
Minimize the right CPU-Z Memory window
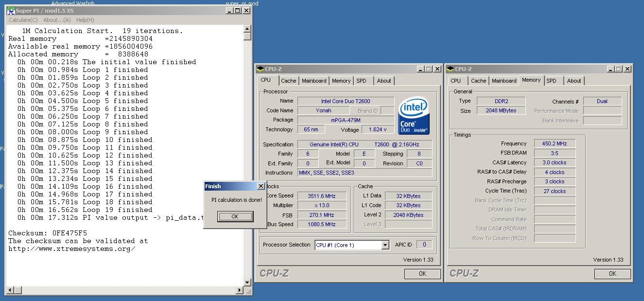tap(611, 69)
